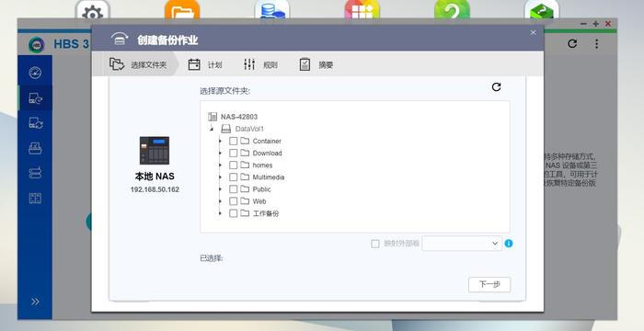The width and height of the screenshot is (644, 331).
Task: Expand the Public folder arrow
Action: tap(220, 188)
